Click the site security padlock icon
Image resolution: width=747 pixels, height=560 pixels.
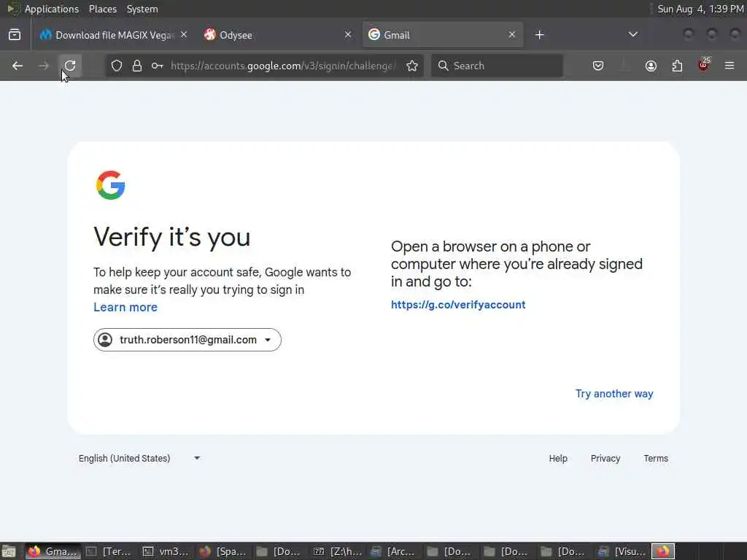coord(137,66)
